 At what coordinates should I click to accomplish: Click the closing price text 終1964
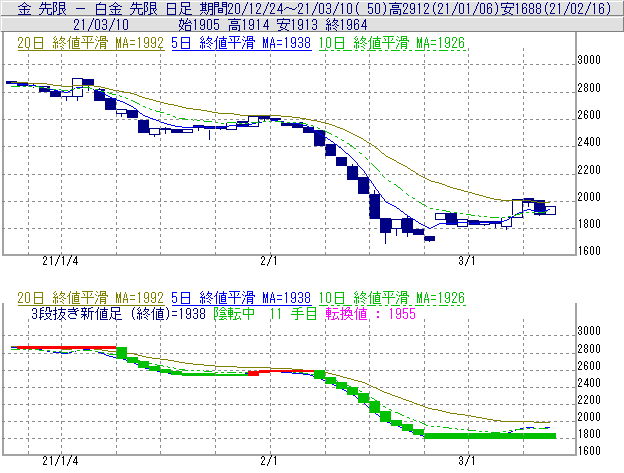347,25
